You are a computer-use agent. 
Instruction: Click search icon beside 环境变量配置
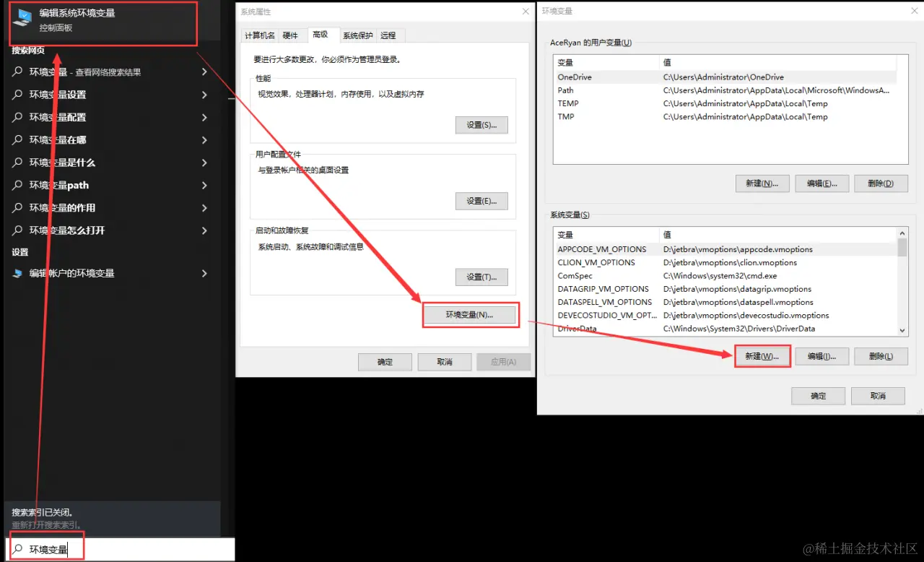[x=18, y=117]
